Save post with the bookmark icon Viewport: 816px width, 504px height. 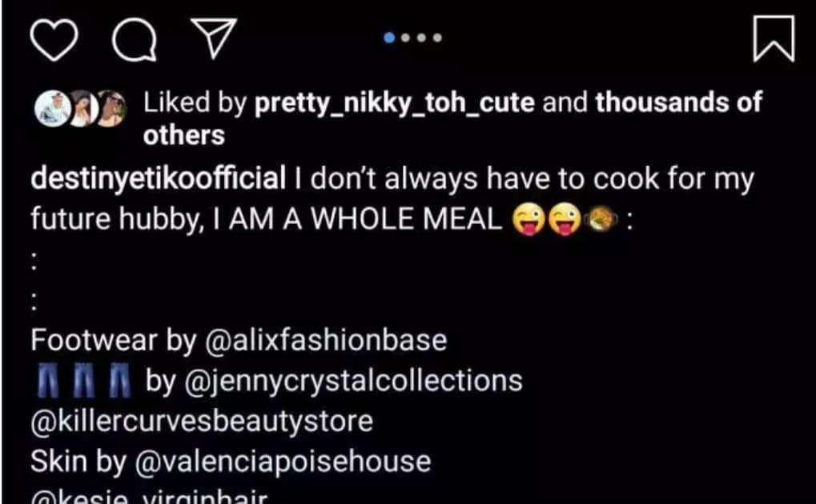coord(774,40)
